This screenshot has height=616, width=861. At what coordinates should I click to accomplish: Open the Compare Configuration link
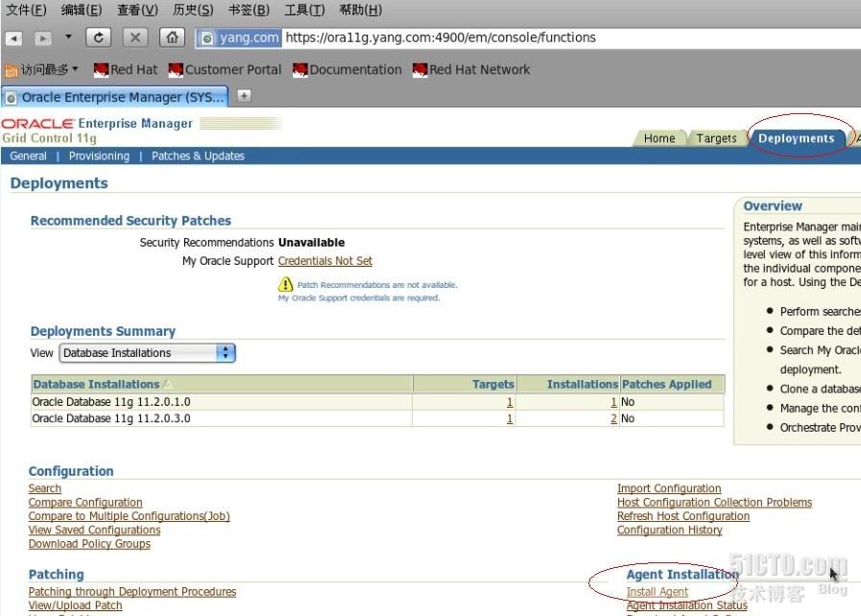click(85, 503)
